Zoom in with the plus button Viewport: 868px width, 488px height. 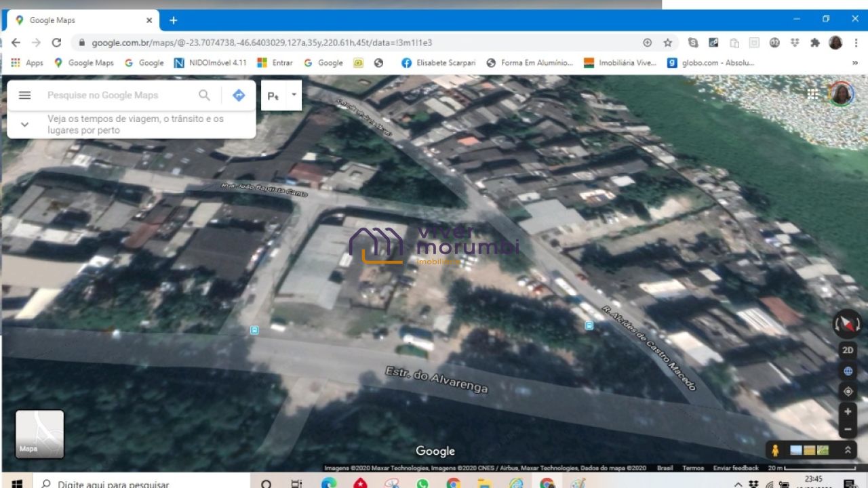[848, 411]
